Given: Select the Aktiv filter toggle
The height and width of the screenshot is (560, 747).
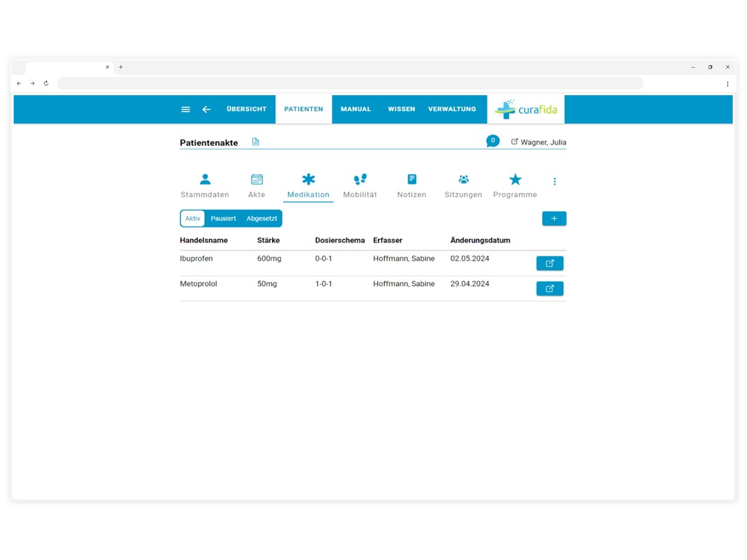Looking at the screenshot, I should tap(192, 218).
